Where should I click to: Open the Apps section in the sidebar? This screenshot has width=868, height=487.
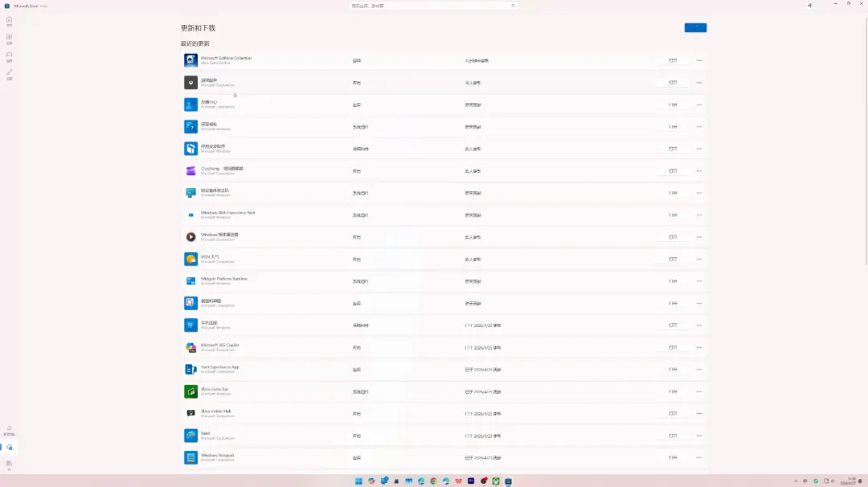tap(9, 39)
